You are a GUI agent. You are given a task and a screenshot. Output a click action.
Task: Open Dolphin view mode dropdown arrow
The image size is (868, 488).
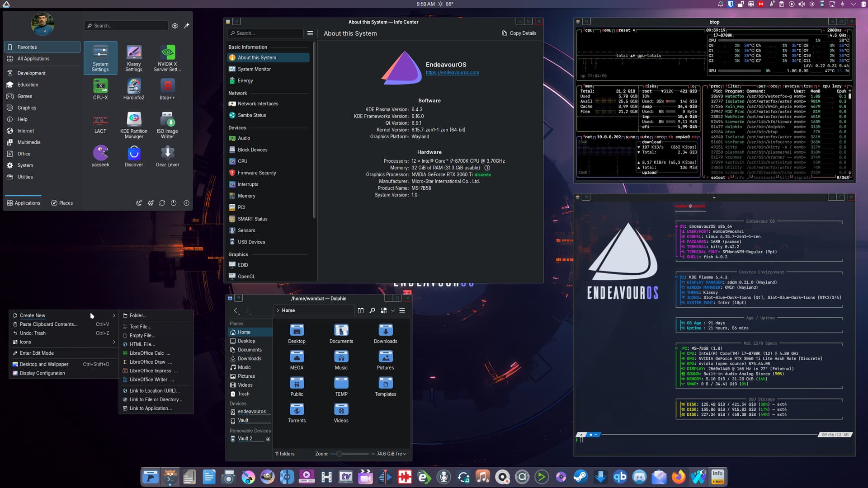[393, 310]
